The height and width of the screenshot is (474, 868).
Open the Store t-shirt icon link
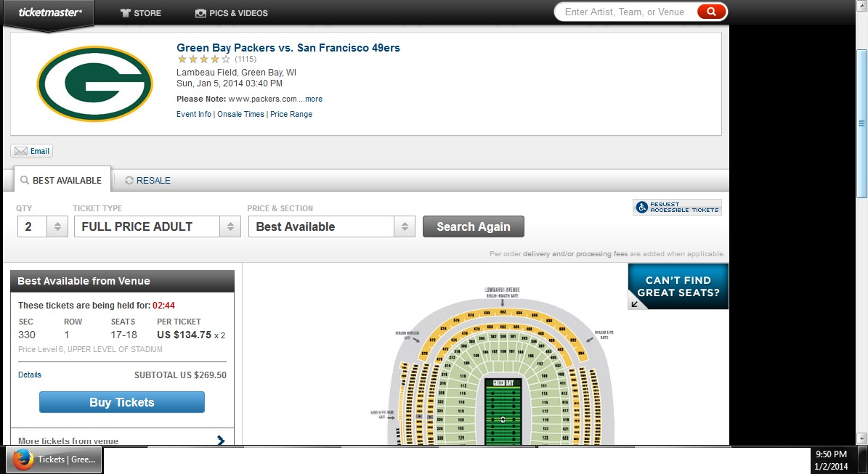click(125, 13)
